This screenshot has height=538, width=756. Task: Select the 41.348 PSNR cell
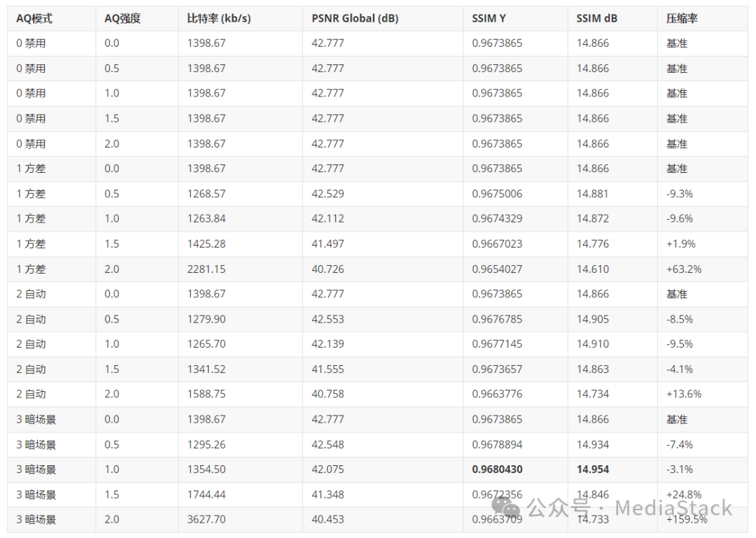coord(328,495)
